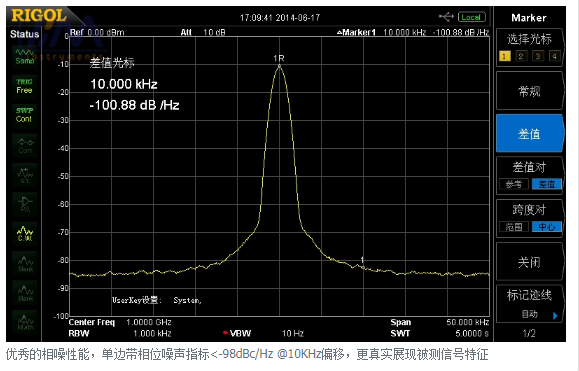Screen dimensions: 579x371
Task: Click the 1R reference marker on peak
Action: click(x=279, y=58)
